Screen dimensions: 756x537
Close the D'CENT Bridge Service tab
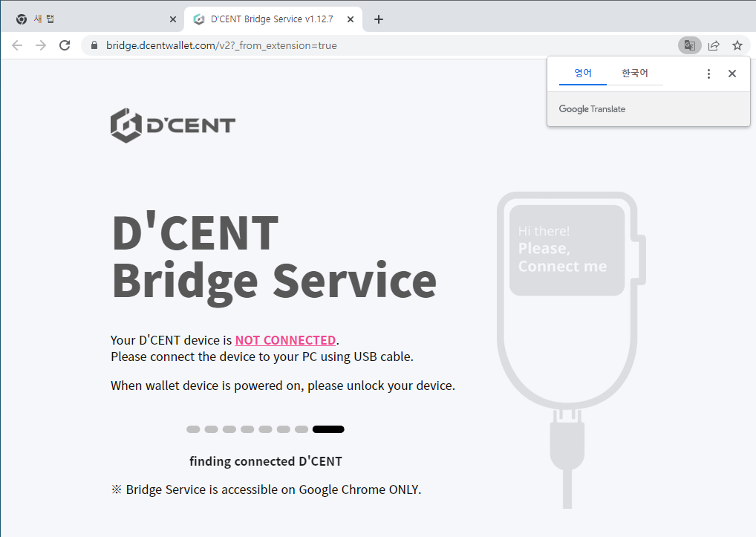point(351,19)
